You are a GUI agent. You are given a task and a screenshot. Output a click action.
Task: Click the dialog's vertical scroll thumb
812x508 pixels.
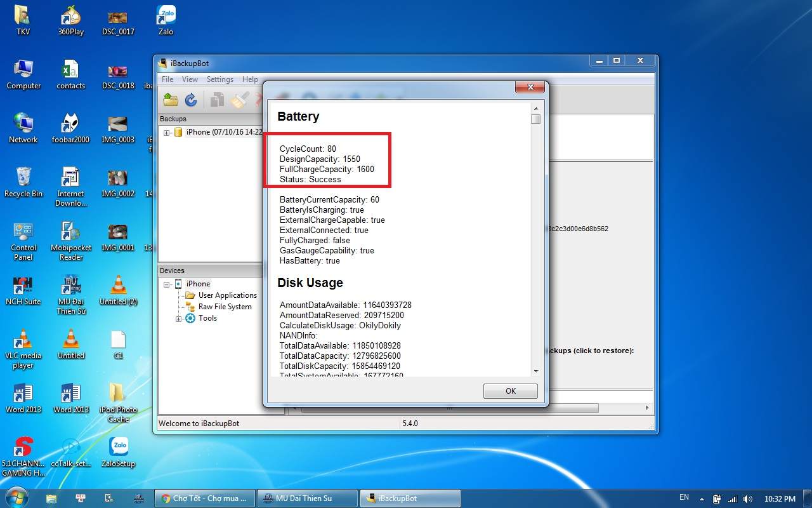(536, 119)
